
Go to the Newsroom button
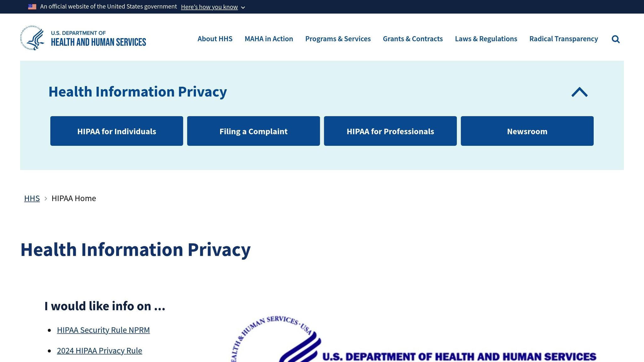point(527,131)
